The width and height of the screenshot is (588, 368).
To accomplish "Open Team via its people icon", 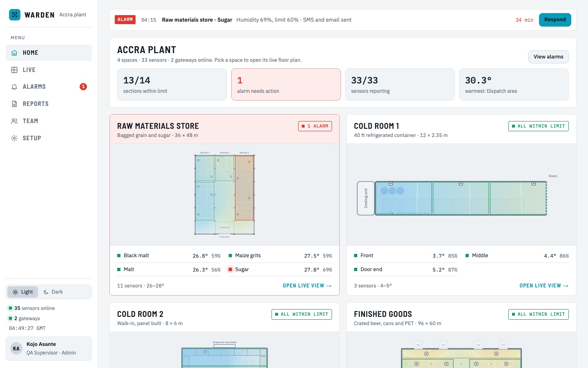I will (x=14, y=121).
